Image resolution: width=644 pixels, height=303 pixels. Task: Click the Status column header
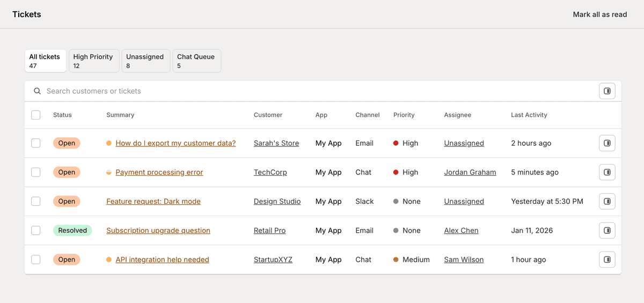click(x=62, y=115)
